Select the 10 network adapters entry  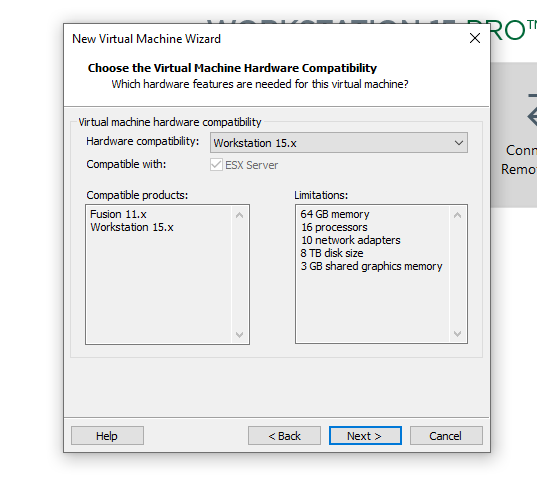point(350,240)
